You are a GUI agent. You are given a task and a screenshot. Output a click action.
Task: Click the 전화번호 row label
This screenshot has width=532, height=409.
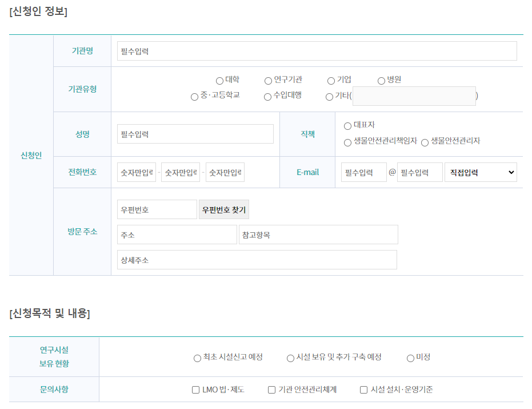click(x=82, y=172)
